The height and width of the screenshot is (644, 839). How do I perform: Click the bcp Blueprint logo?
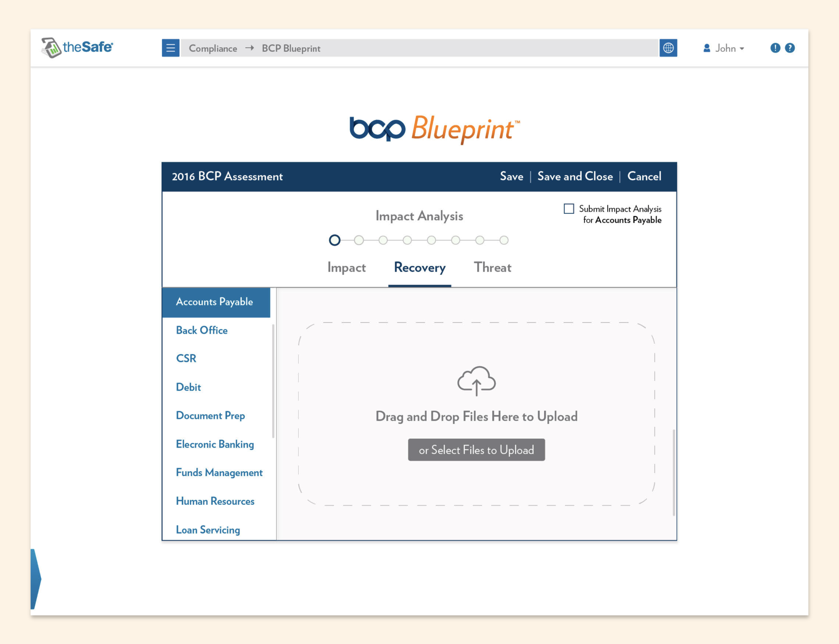tap(434, 129)
